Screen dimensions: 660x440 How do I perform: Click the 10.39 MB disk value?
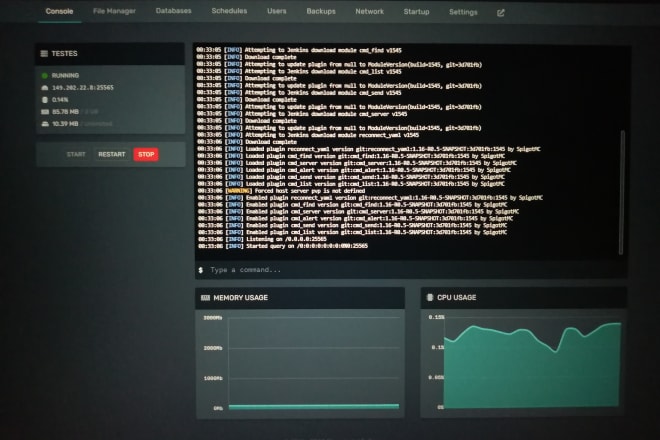point(65,124)
